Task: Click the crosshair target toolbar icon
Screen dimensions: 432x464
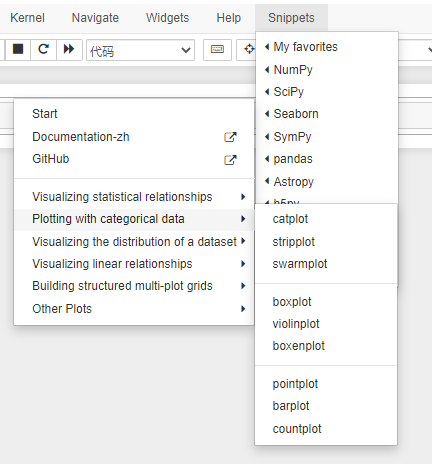Action: (249, 50)
